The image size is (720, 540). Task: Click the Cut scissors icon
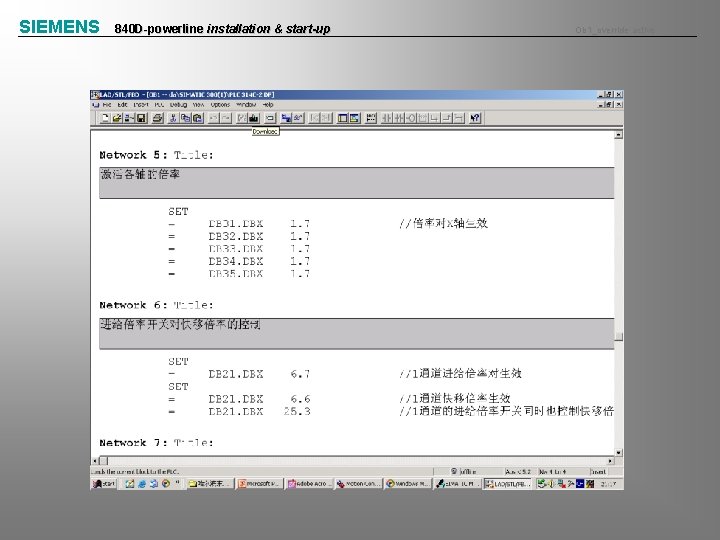pyautogui.click(x=173, y=118)
